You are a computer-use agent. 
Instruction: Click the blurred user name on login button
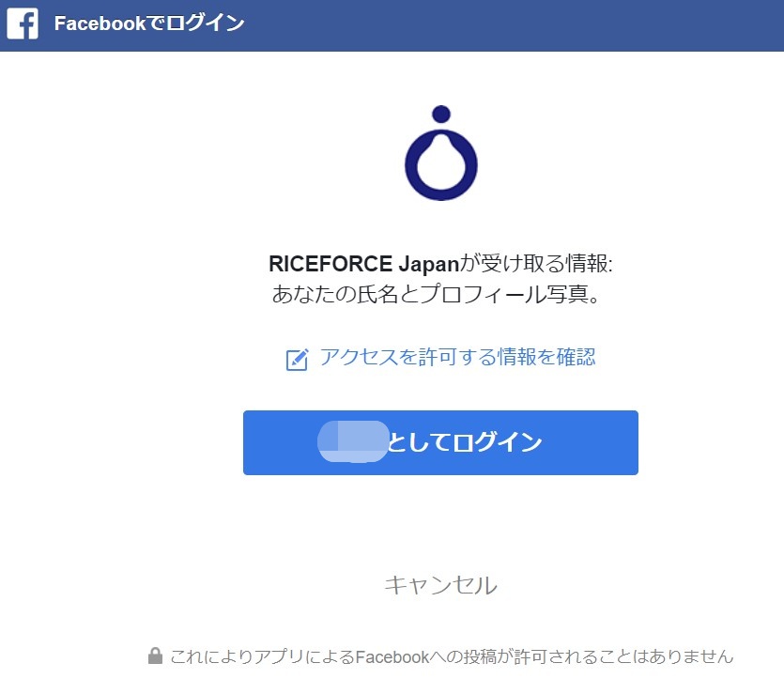pos(353,442)
